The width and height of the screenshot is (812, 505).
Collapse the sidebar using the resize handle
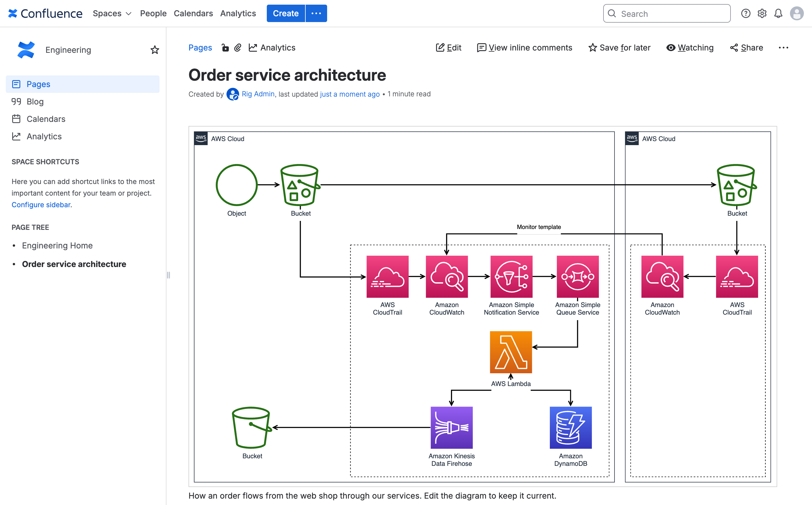point(168,275)
